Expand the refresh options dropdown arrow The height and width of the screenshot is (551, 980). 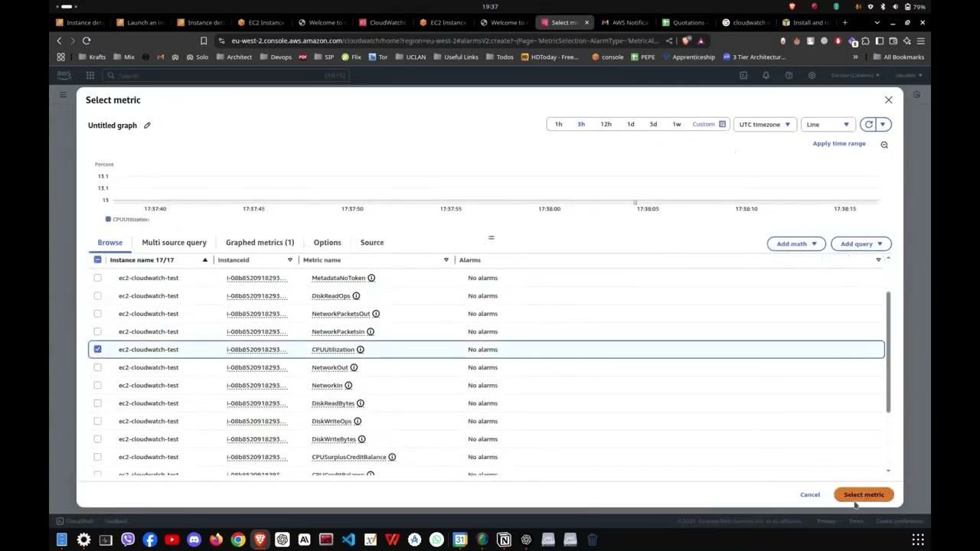[883, 124]
